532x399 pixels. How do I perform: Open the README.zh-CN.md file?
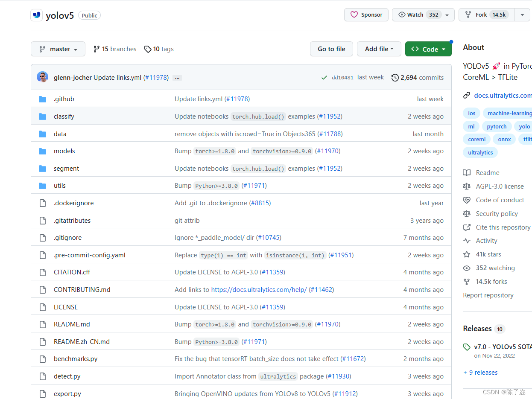click(82, 342)
